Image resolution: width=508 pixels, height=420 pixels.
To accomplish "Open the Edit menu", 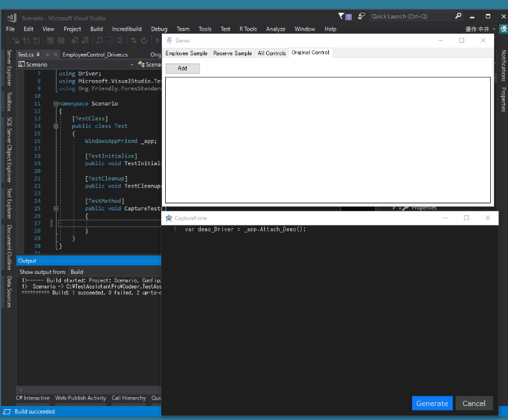I will pyautogui.click(x=28, y=29).
